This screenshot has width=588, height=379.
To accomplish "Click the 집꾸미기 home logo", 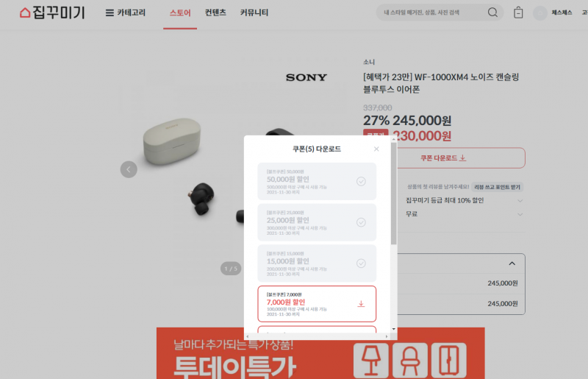I will 52,13.
